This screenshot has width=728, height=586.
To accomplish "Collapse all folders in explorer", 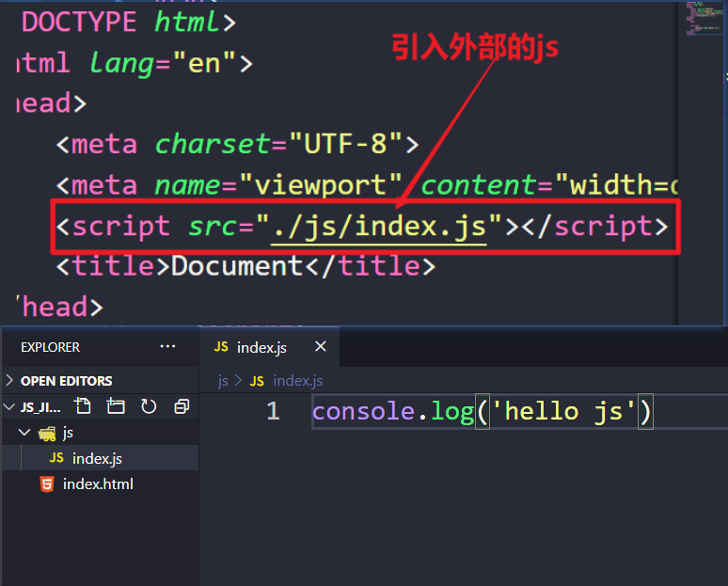I will [182, 406].
